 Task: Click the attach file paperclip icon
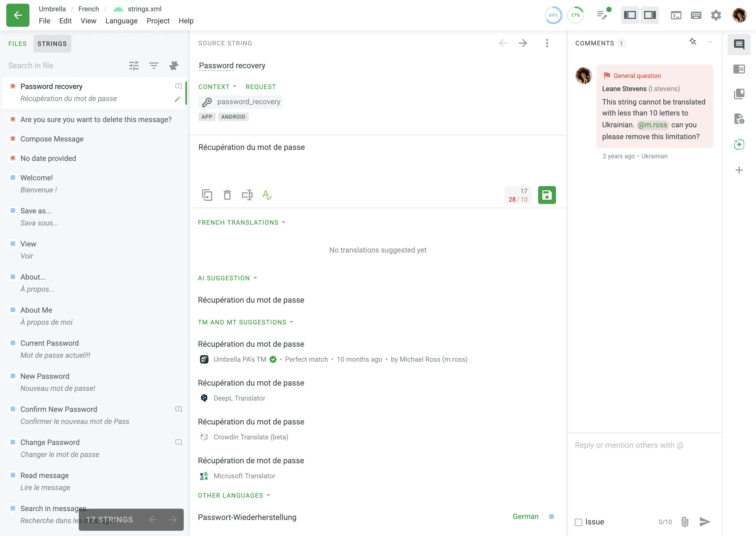(684, 522)
